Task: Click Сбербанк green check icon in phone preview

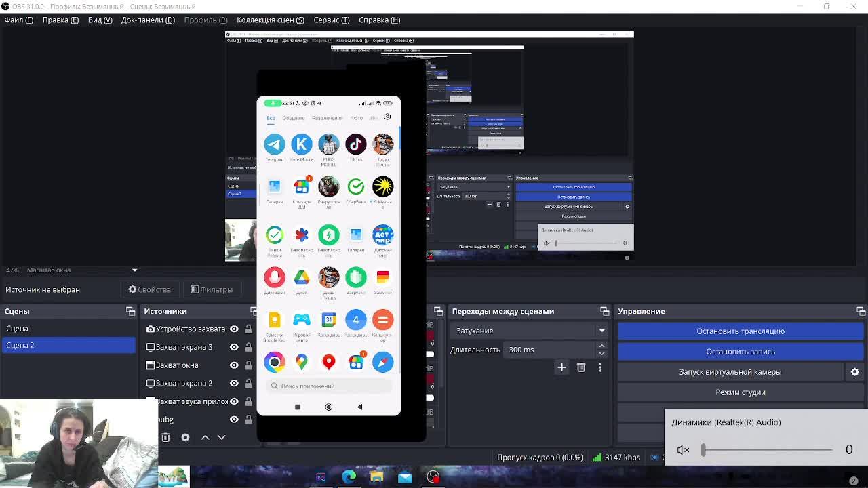Action: 356,186
